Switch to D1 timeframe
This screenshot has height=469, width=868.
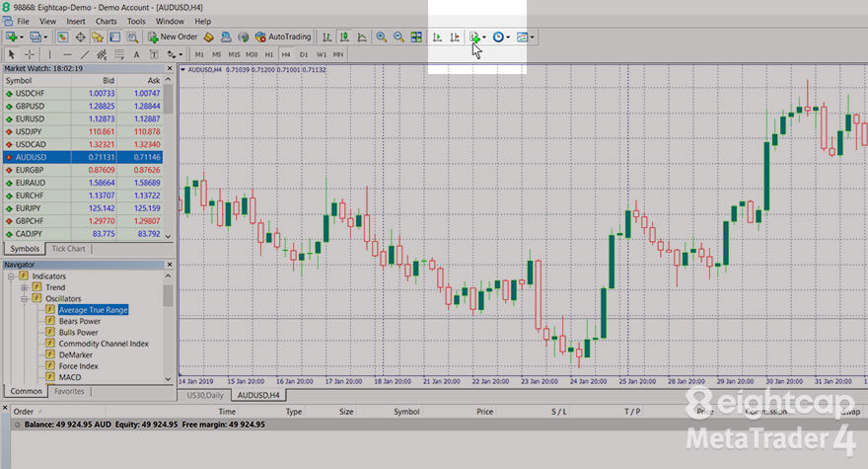click(x=304, y=54)
